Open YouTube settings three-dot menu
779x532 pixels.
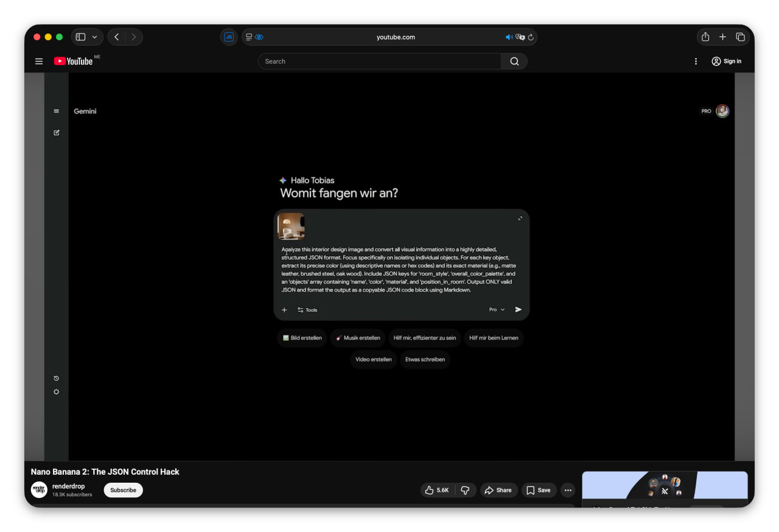(696, 61)
